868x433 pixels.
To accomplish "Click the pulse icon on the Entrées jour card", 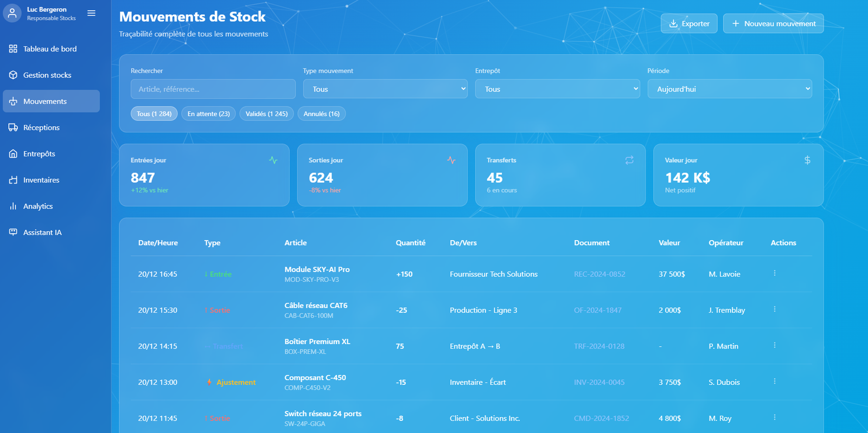I will [273, 160].
